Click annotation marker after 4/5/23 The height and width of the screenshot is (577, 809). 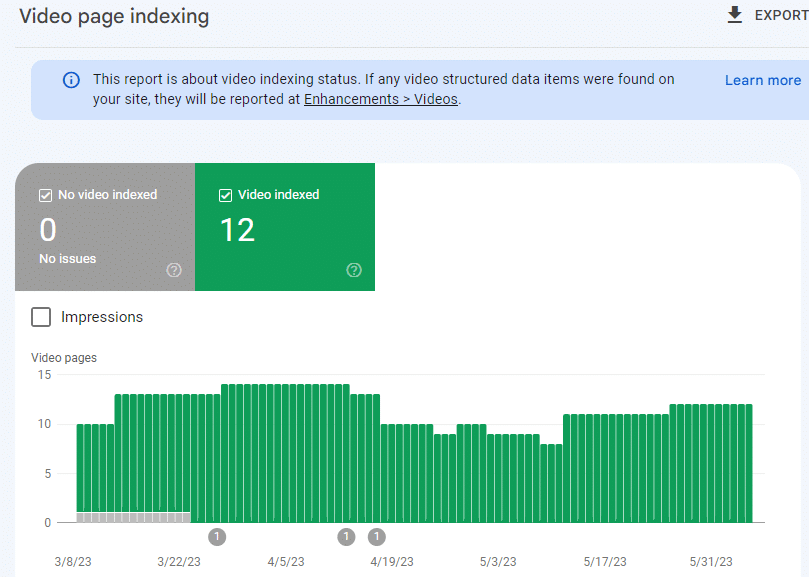click(346, 537)
